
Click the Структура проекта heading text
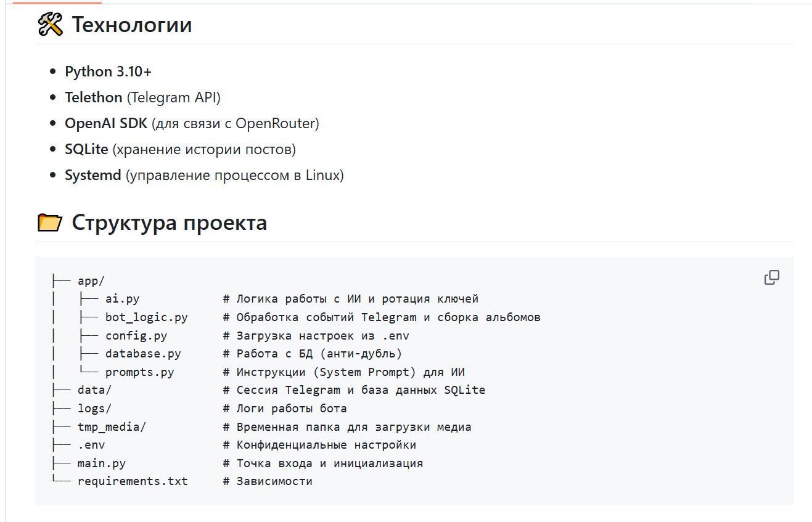click(170, 223)
